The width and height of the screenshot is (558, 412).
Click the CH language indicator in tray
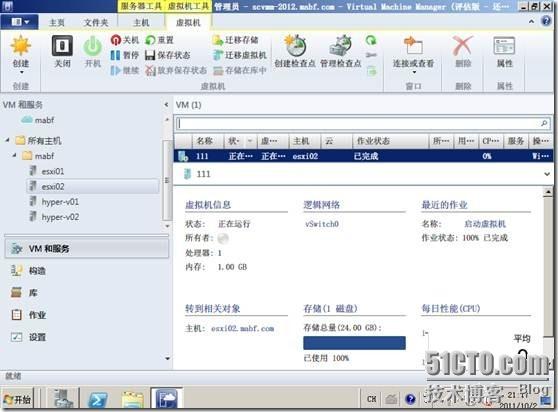pos(372,399)
